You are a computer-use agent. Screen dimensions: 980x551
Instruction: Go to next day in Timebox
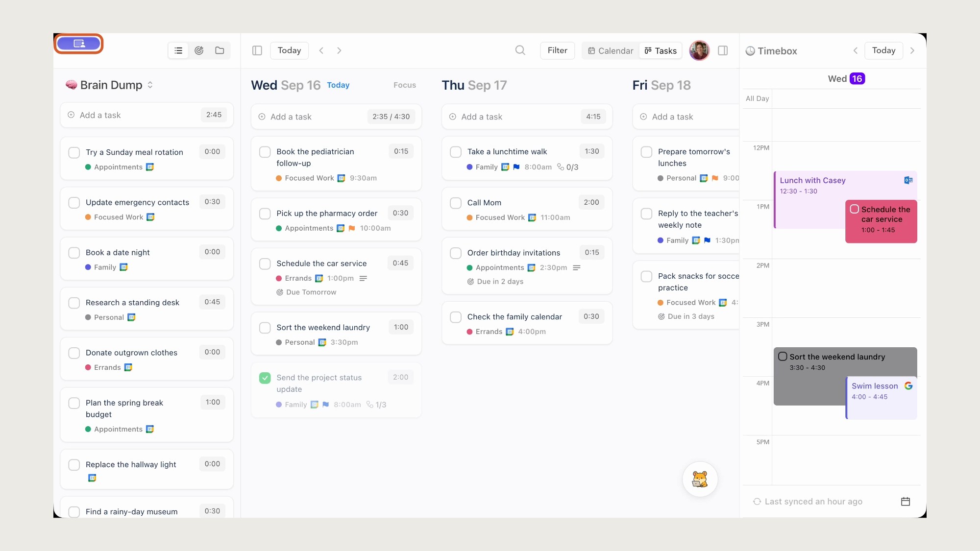pyautogui.click(x=912, y=50)
